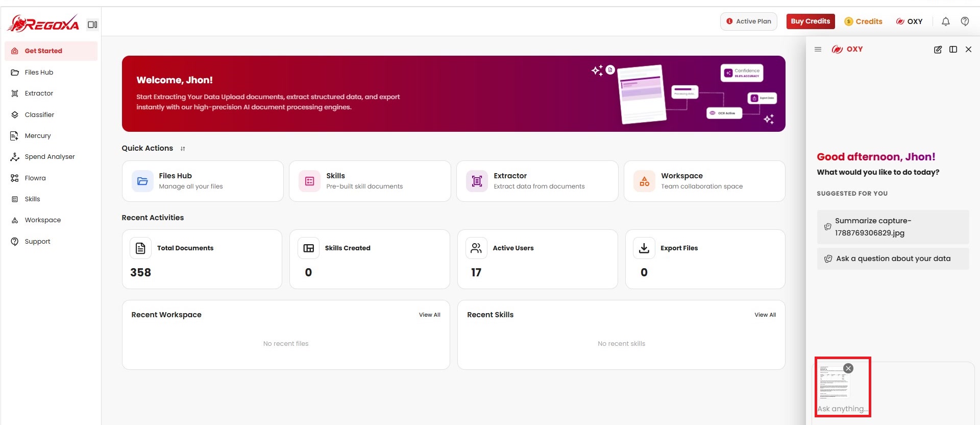Select the Summarize capture-1788769306829.jpg suggestion
Screen dimensions: 980x425
coord(893,227)
